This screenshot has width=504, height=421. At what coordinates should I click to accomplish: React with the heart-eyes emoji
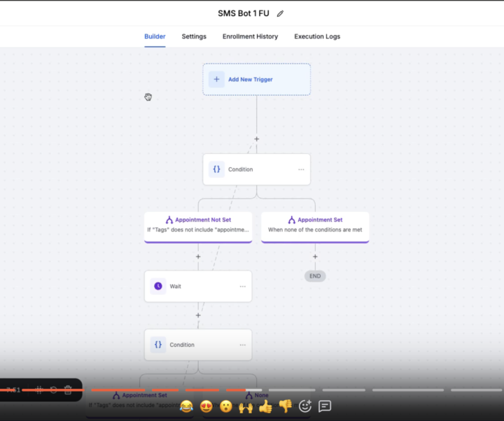pyautogui.click(x=206, y=406)
